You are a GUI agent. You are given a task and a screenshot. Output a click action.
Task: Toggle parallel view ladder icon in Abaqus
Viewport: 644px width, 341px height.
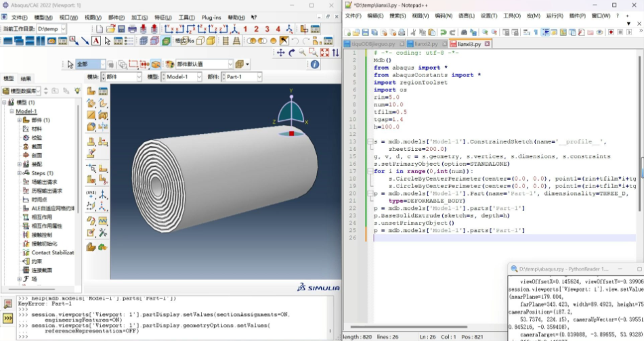tap(226, 41)
